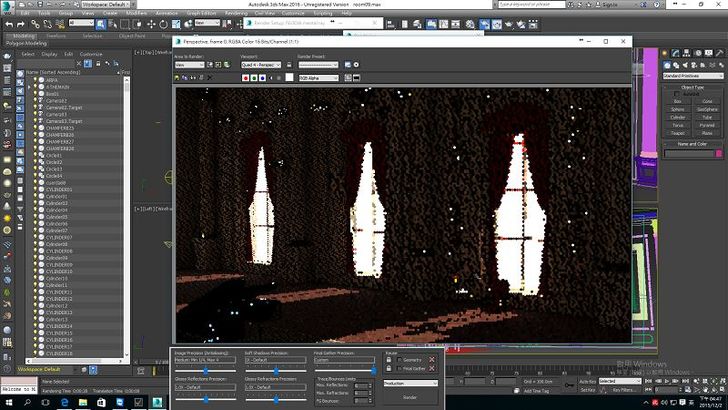Open the Standard Primitives category dropdown
Viewport: 728px width, 410px height.
tap(692, 76)
